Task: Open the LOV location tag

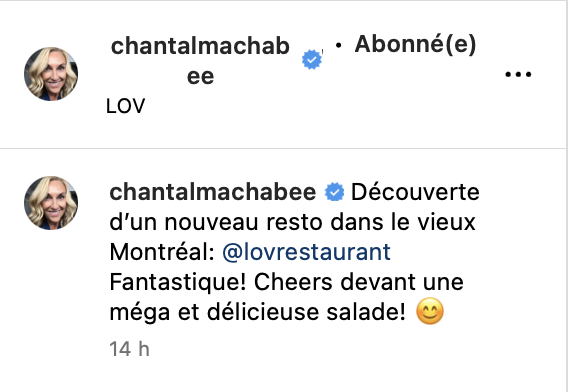Action: click(x=125, y=106)
